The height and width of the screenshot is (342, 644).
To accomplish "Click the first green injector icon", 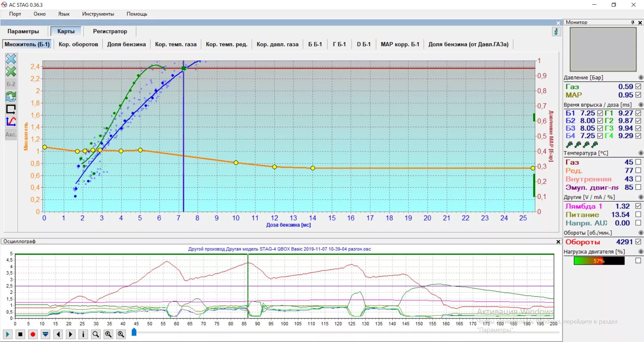I will pyautogui.click(x=569, y=145).
